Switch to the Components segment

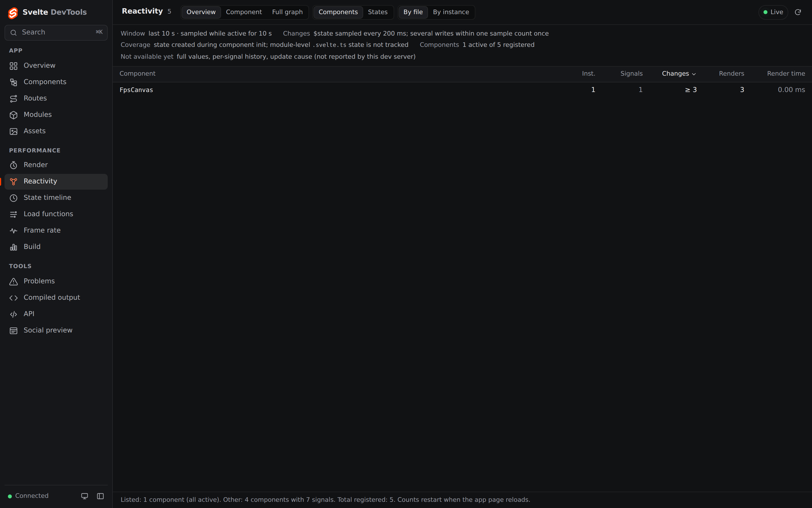(338, 12)
